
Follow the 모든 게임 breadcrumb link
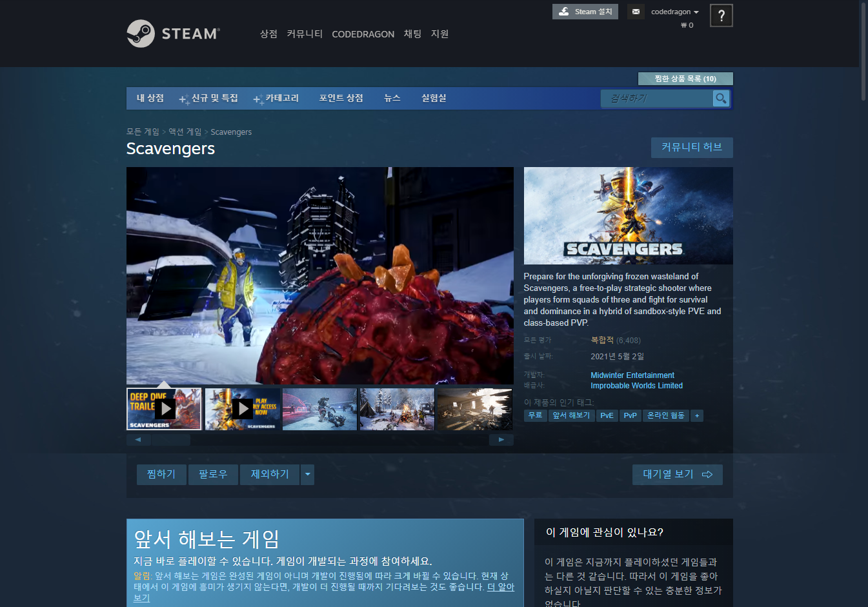point(143,132)
